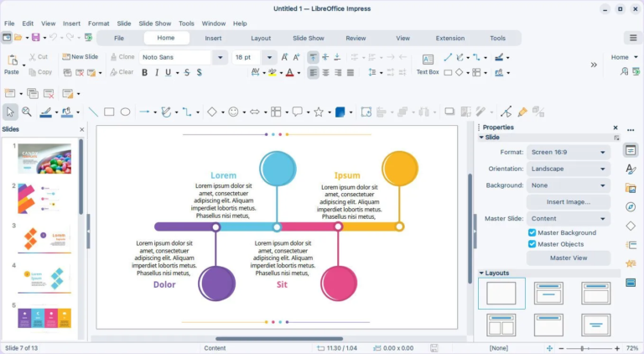Open the Background None dropdown

point(569,185)
